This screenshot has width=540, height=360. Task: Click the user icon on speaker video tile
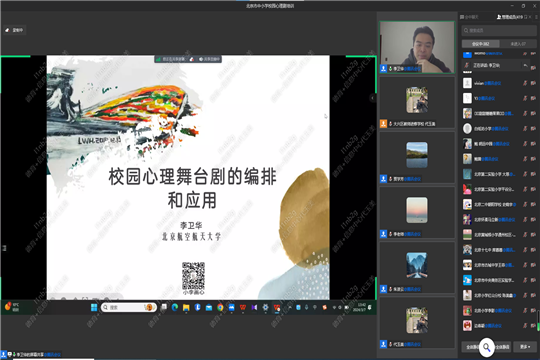tap(383, 69)
